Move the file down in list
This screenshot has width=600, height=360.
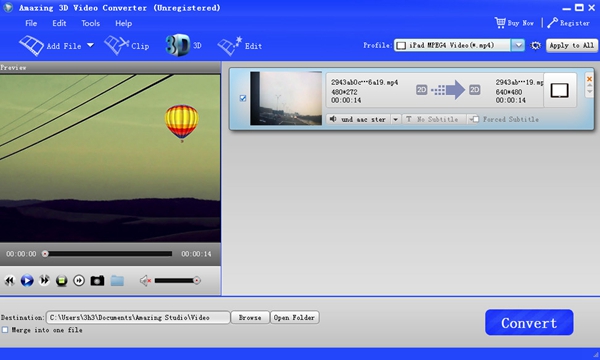coord(589,92)
